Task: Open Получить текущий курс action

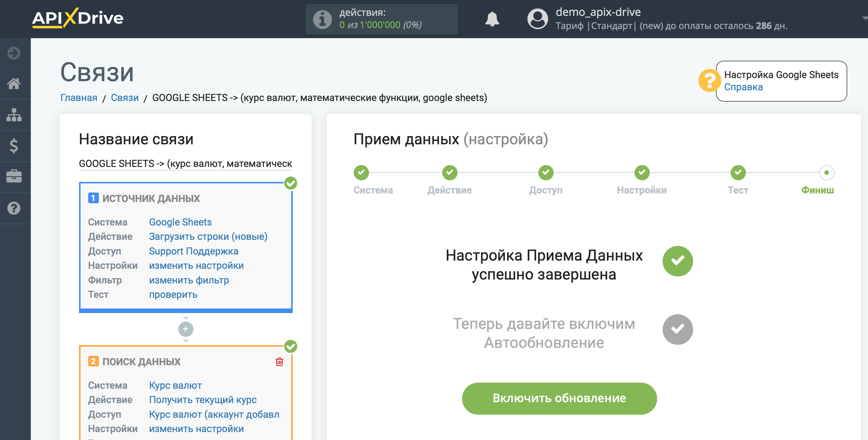Action: click(203, 400)
